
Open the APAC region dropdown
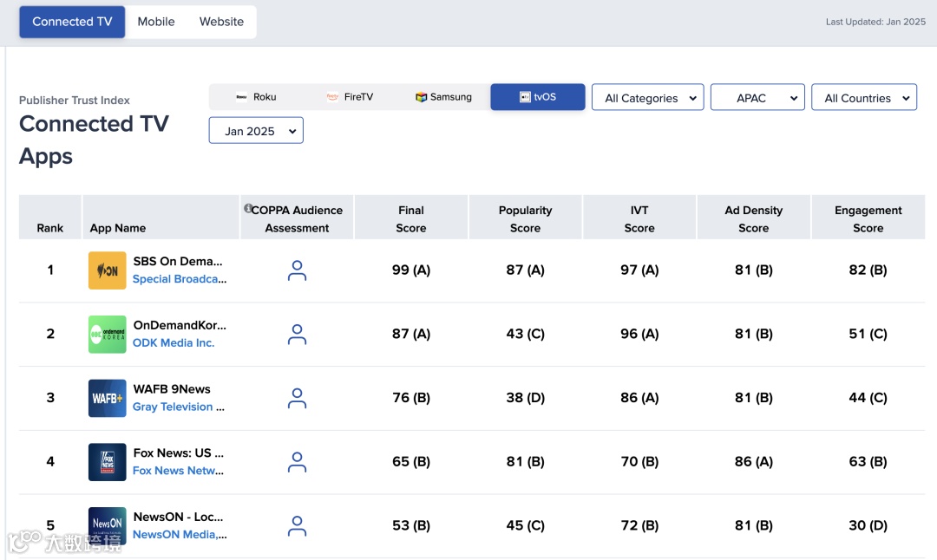(757, 98)
